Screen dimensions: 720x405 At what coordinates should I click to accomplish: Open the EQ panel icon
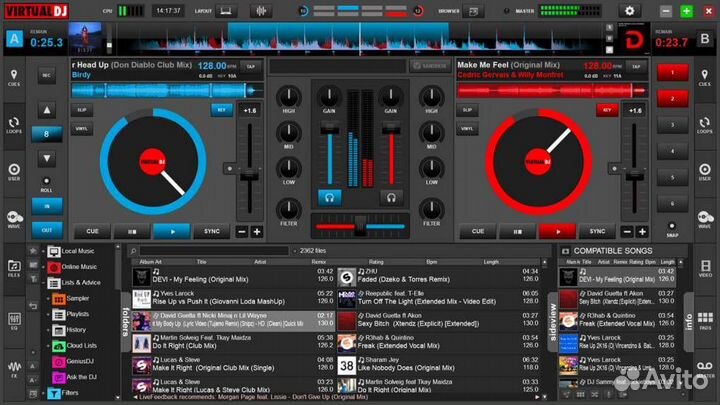14,321
